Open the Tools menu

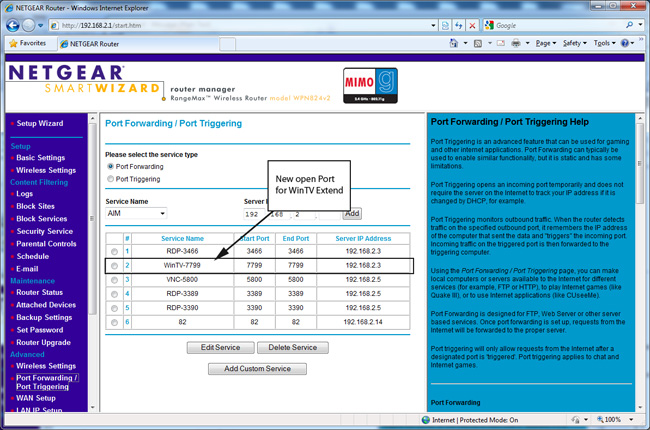[604, 43]
